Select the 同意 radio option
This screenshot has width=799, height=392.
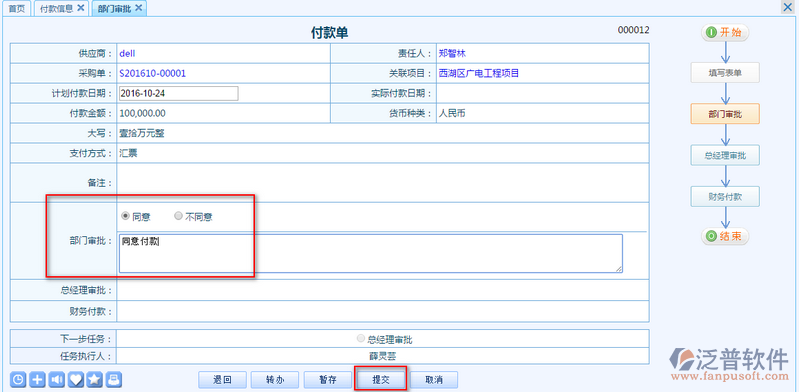click(x=124, y=216)
